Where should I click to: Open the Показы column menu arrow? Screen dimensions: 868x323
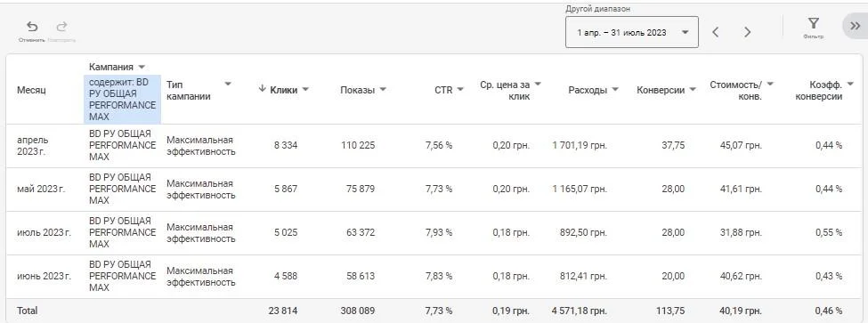pyautogui.click(x=383, y=90)
